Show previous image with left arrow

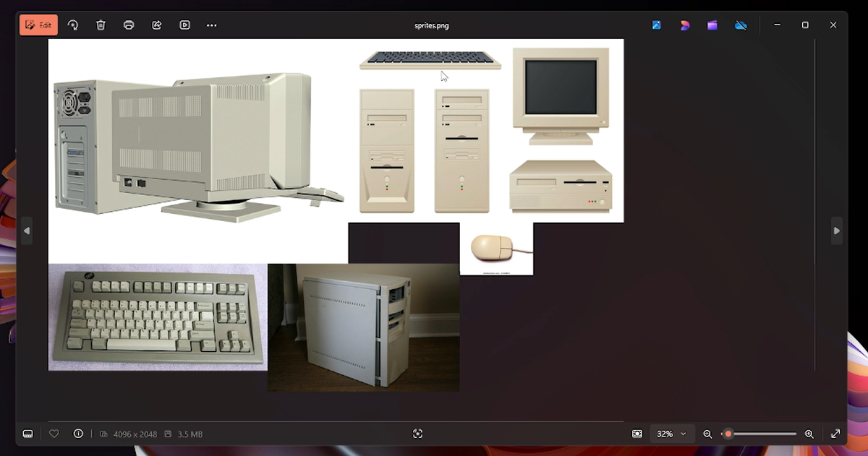tap(27, 231)
